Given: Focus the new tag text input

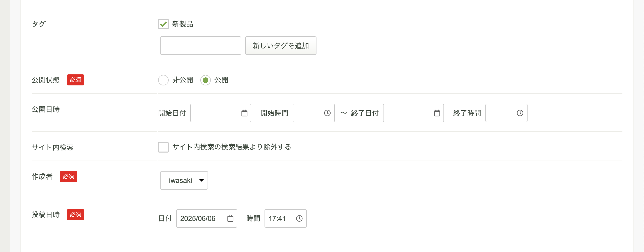Looking at the screenshot, I should pos(201,46).
